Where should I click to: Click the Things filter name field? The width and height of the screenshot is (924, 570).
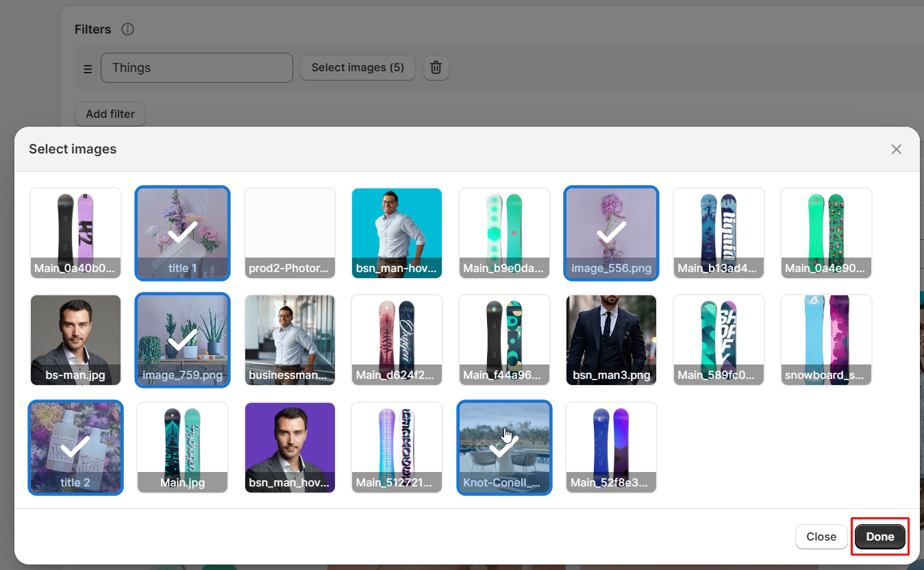pos(197,68)
